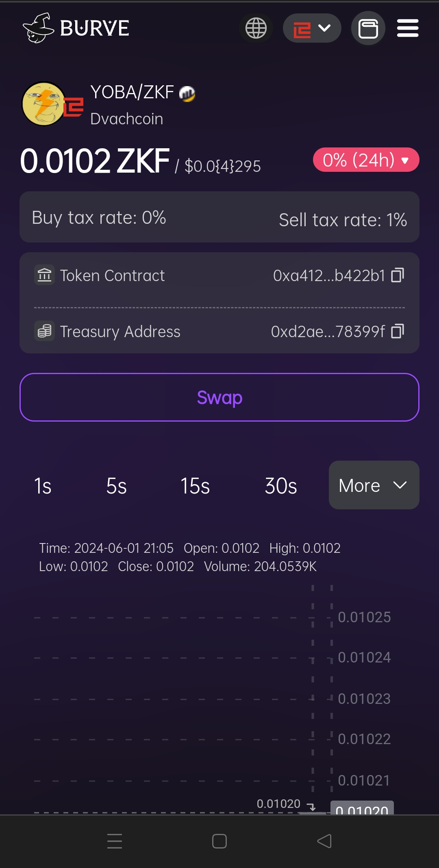
Task: Click the YOBA token avatar
Action: click(44, 104)
